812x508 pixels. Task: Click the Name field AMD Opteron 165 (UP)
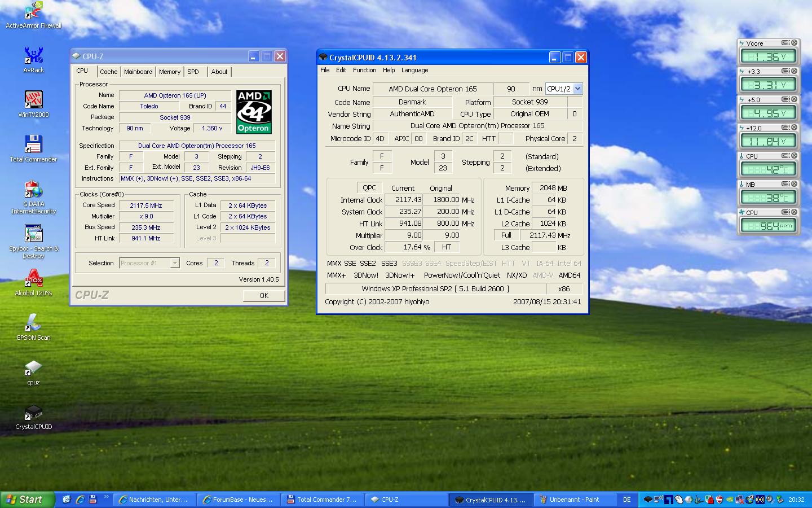coord(175,95)
